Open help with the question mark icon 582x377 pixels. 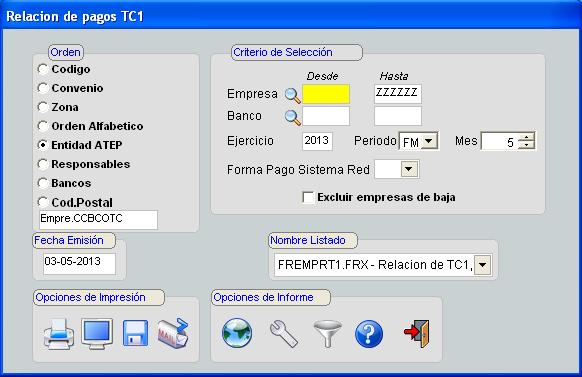click(x=369, y=334)
